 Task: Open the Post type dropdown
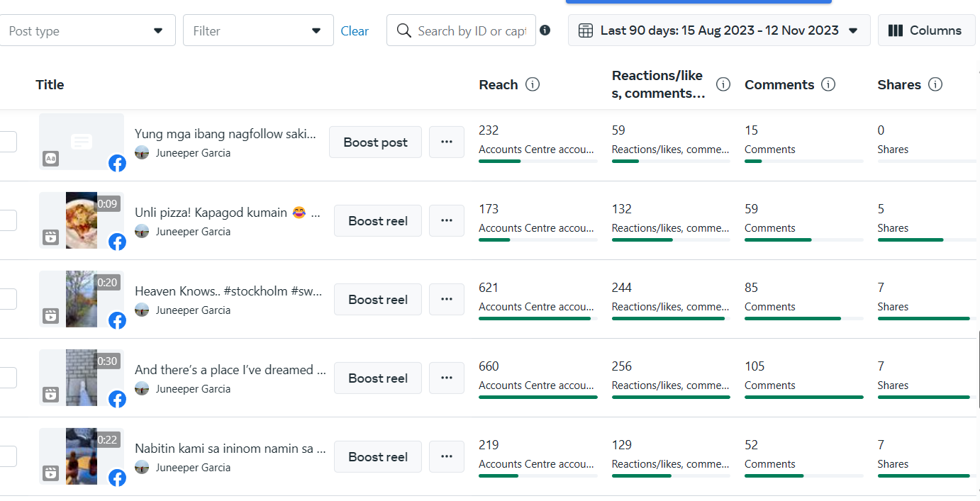[87, 30]
